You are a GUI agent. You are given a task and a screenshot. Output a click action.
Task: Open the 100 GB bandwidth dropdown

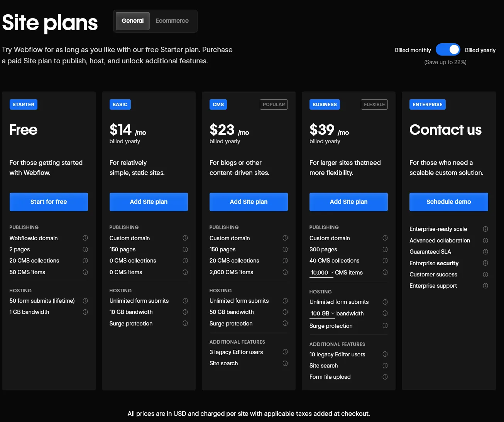[322, 314]
